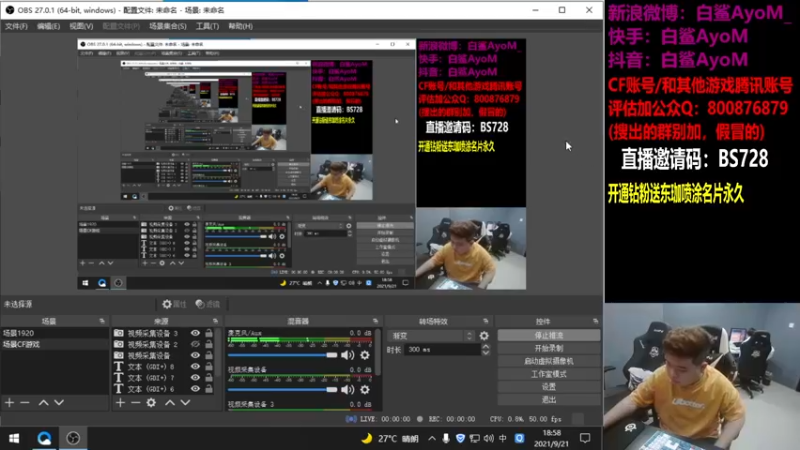This screenshot has width=800, height=450.
Task: Click the 设置 button in controls
Action: pyautogui.click(x=548, y=387)
